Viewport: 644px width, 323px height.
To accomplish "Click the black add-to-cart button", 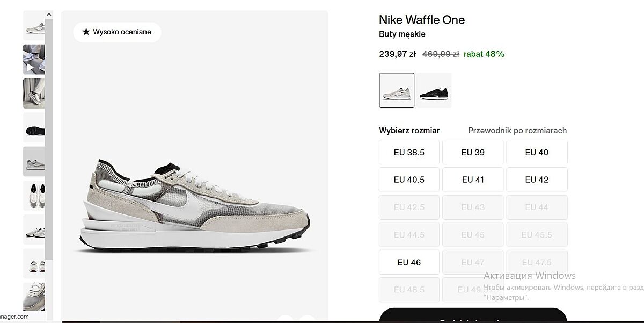I will click(x=473, y=316).
